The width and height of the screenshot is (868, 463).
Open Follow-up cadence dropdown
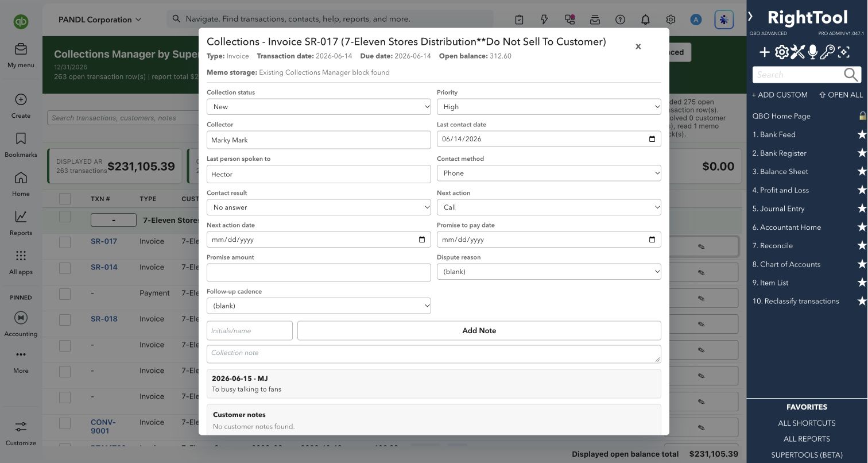coord(319,306)
